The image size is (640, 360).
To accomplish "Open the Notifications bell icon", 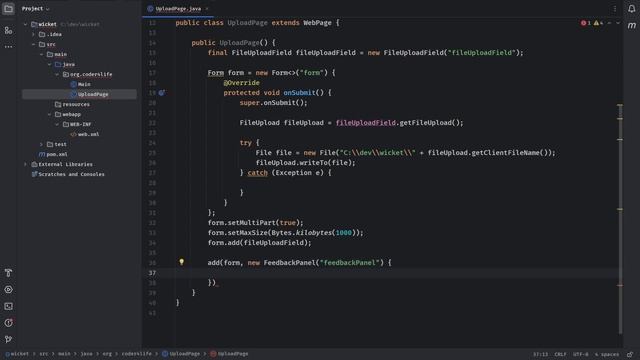I will [631, 9].
